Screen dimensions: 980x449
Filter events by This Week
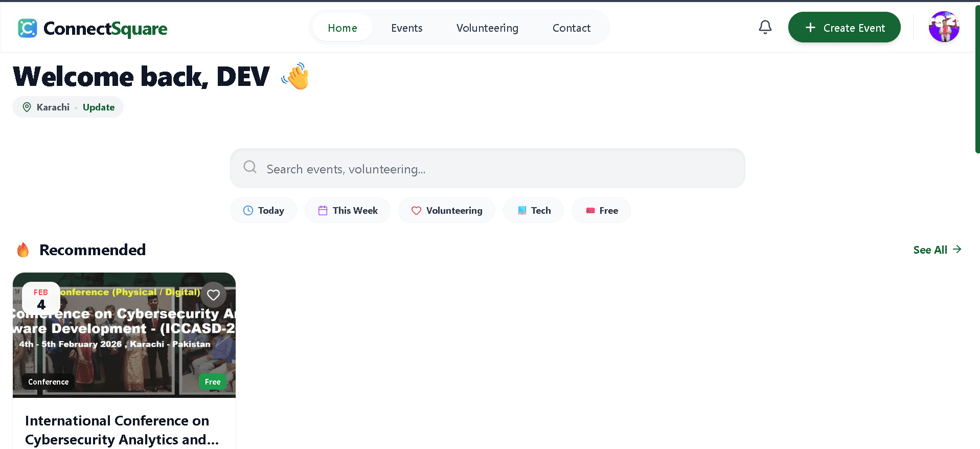[x=348, y=210]
